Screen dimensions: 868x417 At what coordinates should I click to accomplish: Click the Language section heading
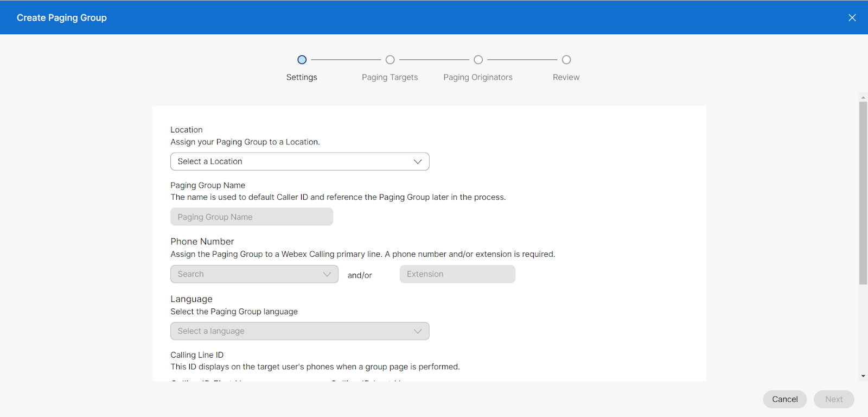tap(192, 299)
